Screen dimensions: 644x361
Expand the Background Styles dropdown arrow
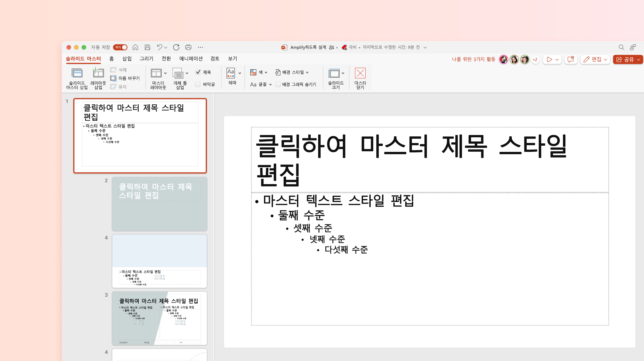pyautogui.click(x=307, y=72)
